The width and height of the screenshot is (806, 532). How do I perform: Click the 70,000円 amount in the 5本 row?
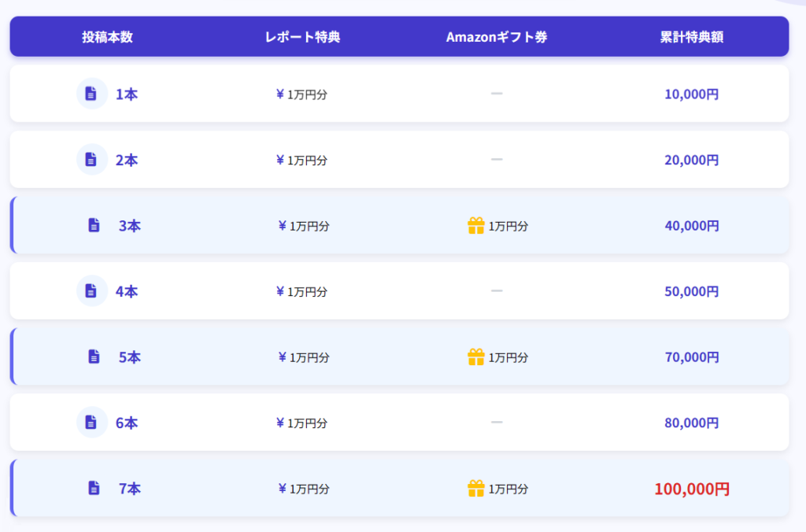(691, 357)
